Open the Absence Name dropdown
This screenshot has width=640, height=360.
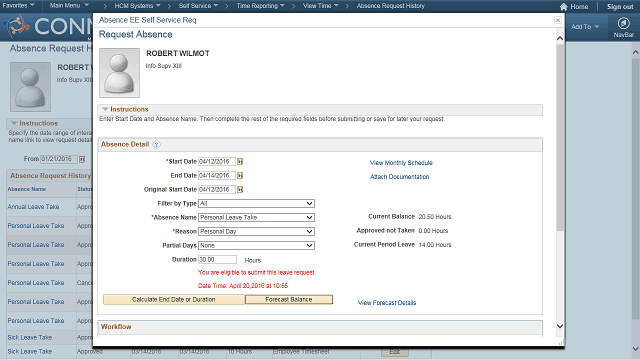tap(256, 218)
